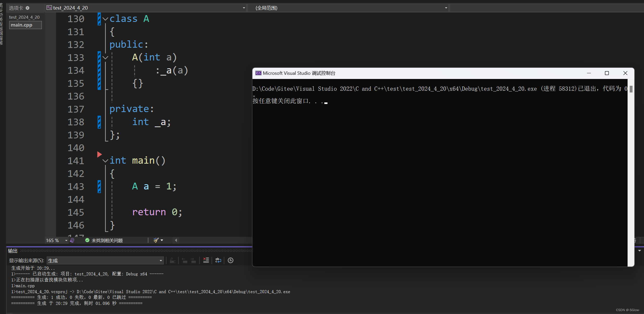Open the code cleanup dropdown arrow
The height and width of the screenshot is (314, 644).
pyautogui.click(x=162, y=240)
